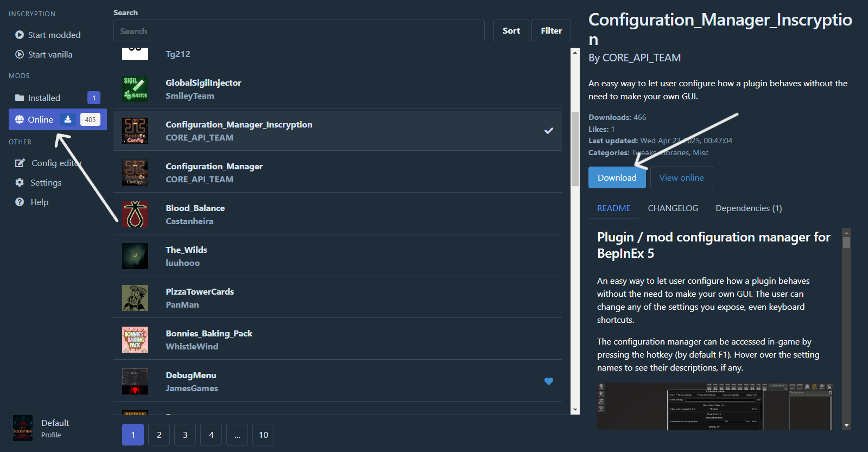Click the heart icon on DebugMenu row
The width and height of the screenshot is (868, 452).
(x=549, y=381)
